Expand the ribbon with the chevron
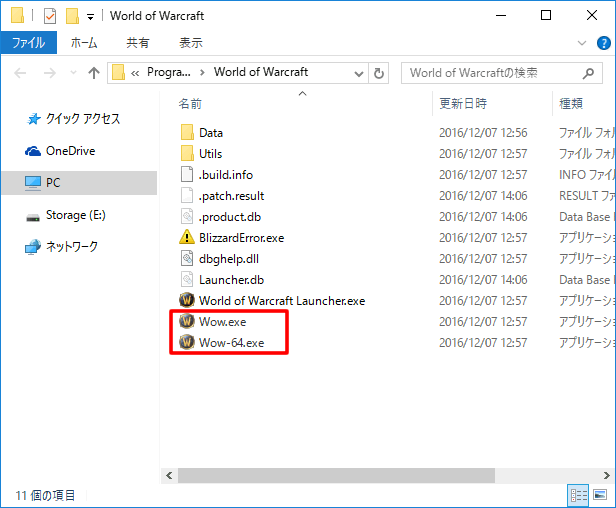The height and width of the screenshot is (508, 616). [x=581, y=42]
